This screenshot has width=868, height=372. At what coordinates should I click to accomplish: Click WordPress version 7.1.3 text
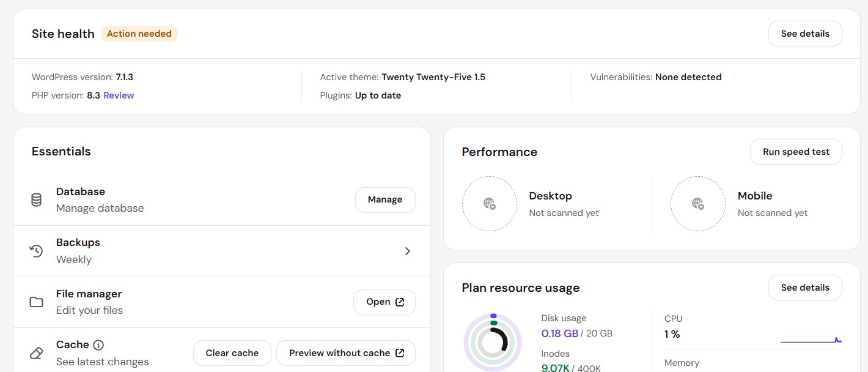(x=83, y=77)
